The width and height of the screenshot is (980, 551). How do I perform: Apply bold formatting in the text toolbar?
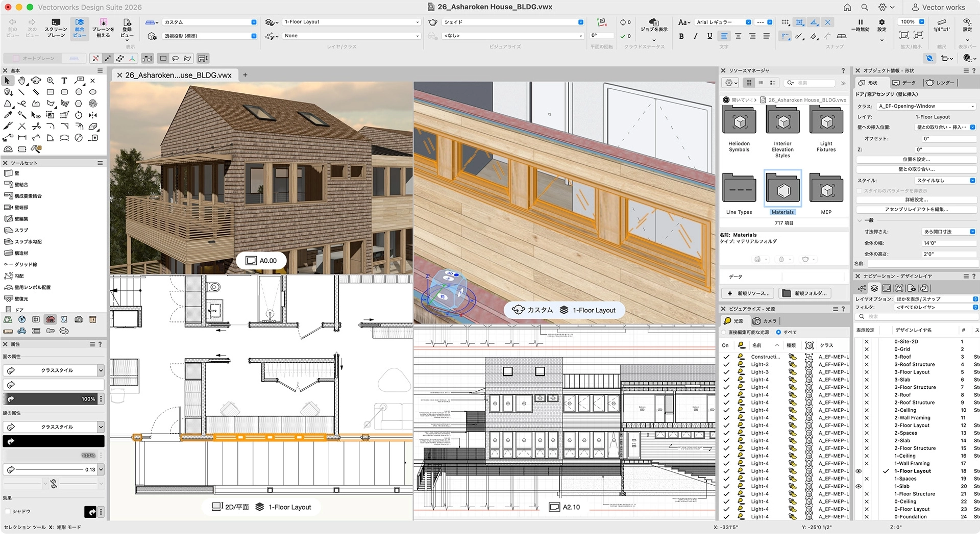(x=681, y=36)
